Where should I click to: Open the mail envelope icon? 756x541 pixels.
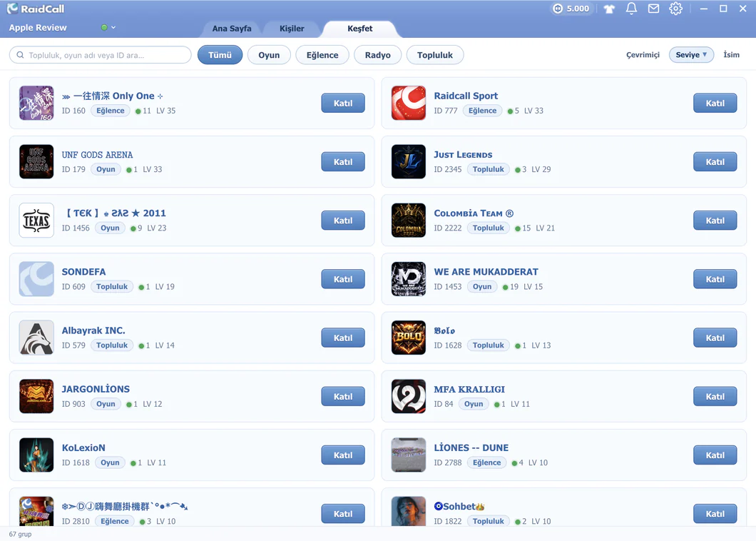click(x=653, y=9)
